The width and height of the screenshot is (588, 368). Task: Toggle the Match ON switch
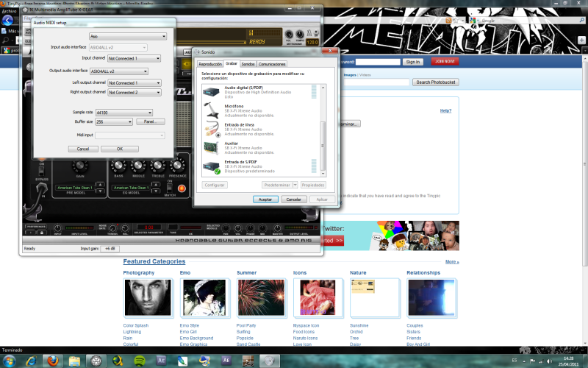(170, 188)
